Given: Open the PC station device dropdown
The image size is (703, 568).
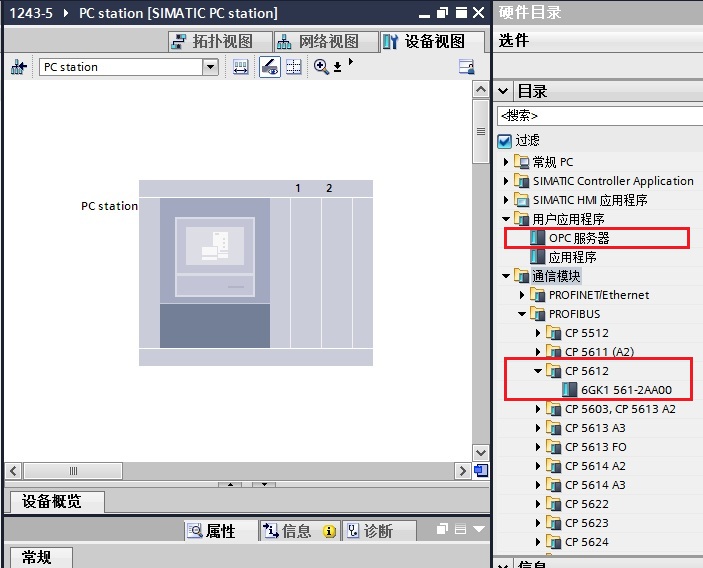Looking at the screenshot, I should click(x=210, y=67).
